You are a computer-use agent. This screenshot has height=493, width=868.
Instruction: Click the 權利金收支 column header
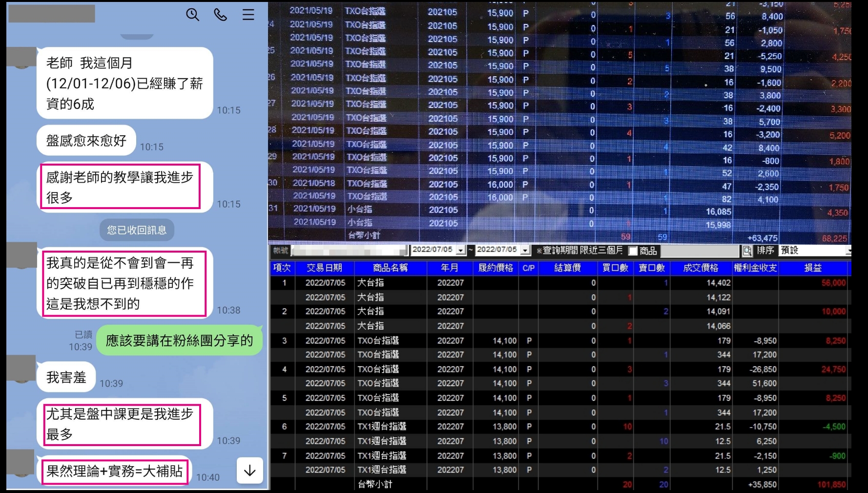pyautogui.click(x=755, y=268)
